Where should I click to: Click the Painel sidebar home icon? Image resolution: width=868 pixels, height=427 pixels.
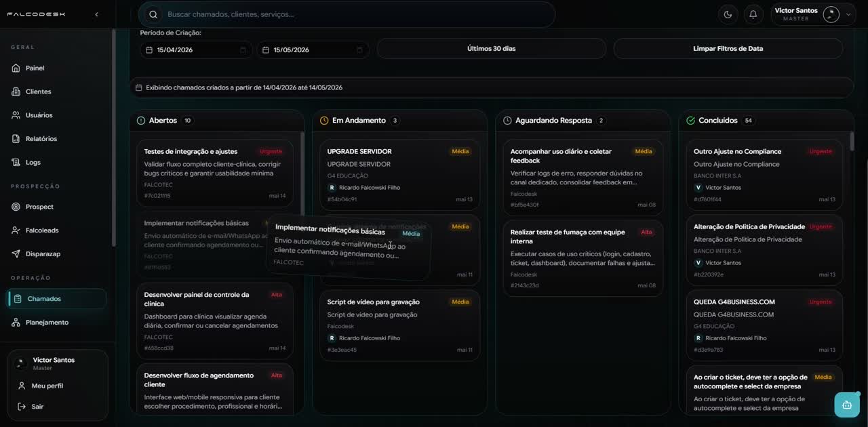[x=16, y=68]
